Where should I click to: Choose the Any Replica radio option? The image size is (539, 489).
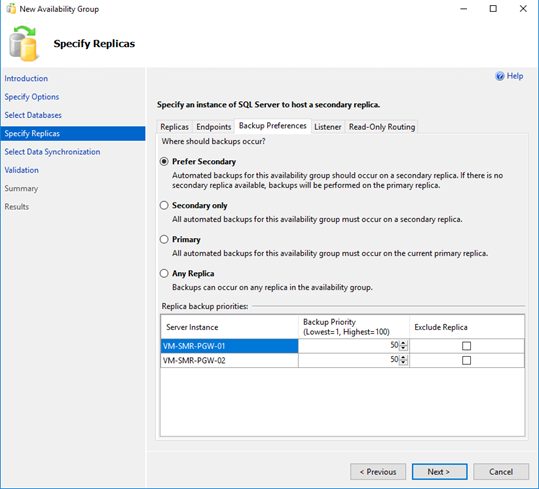(x=164, y=274)
